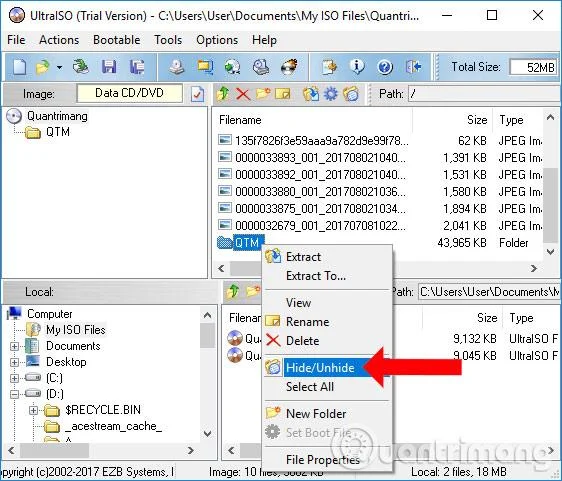
Task: Collapse the (D:) drive tree node
Action: [x=14, y=394]
